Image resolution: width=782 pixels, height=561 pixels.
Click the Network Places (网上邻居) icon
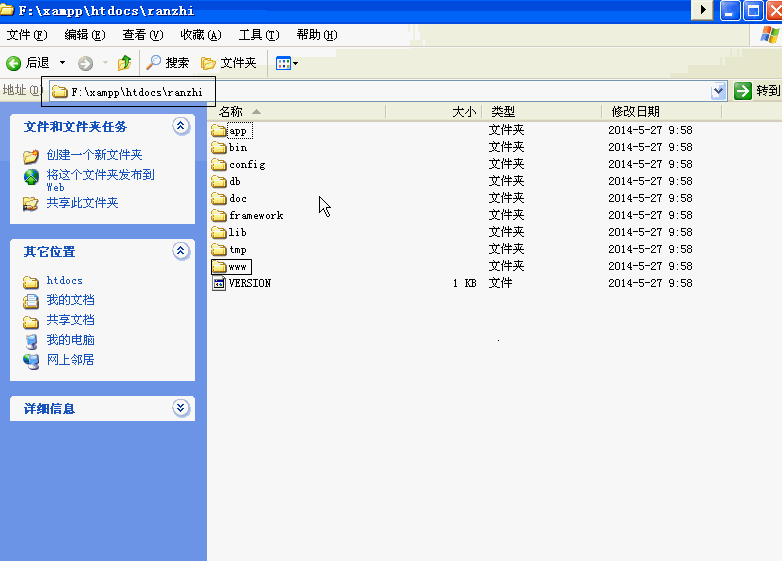(x=31, y=361)
